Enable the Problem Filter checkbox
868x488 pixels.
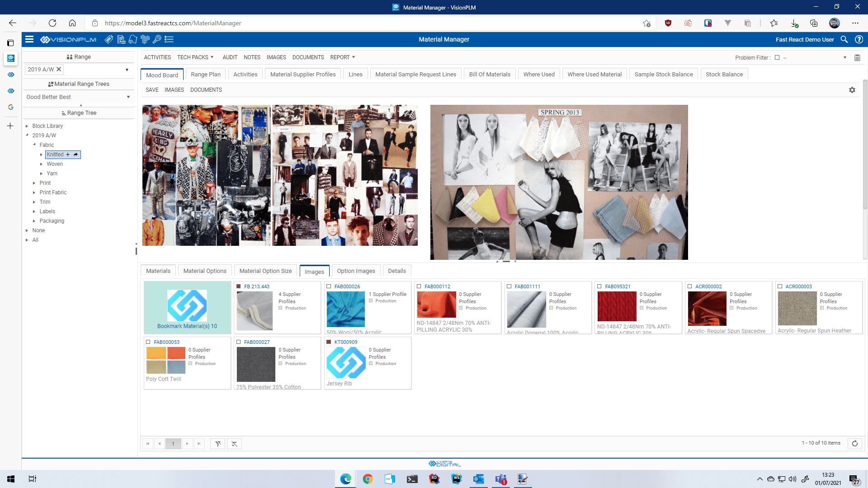pos(777,57)
